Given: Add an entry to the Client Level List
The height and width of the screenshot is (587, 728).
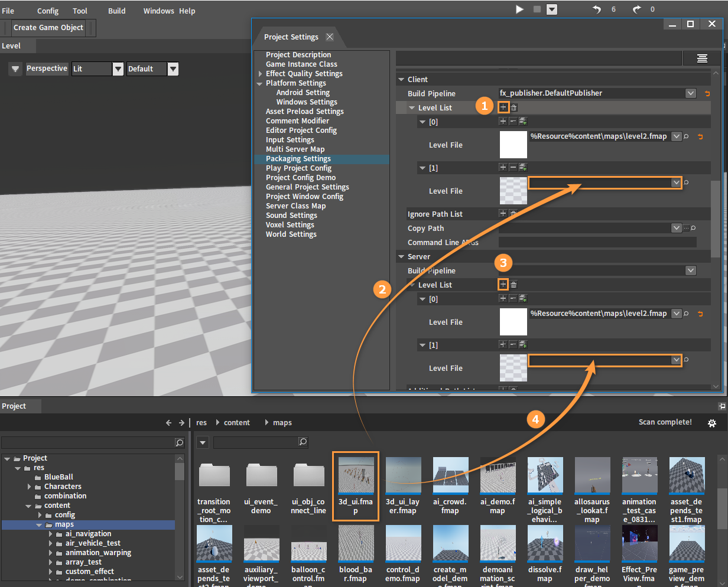Looking at the screenshot, I should (503, 107).
